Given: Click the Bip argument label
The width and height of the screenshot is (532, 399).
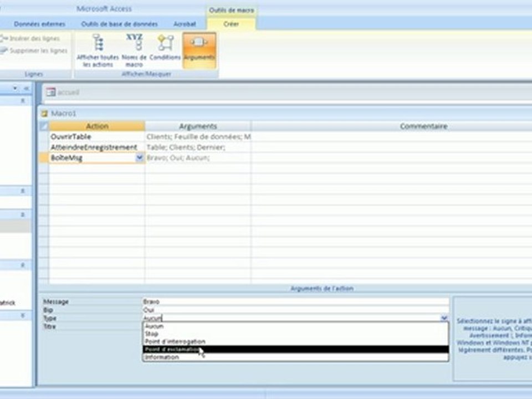Looking at the screenshot, I should coord(48,310).
